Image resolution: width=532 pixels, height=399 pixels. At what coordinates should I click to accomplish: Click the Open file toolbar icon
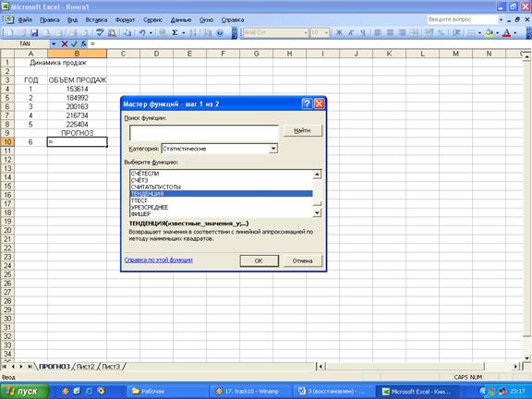[22, 32]
